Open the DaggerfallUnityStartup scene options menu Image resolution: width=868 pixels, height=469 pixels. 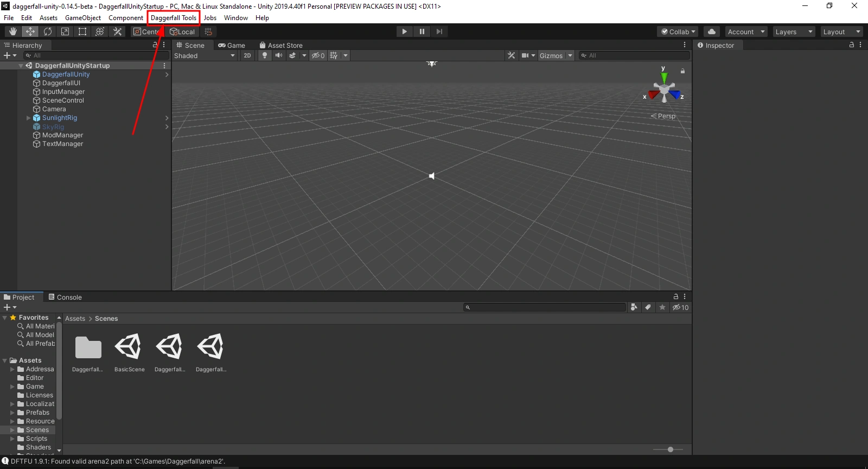point(164,66)
